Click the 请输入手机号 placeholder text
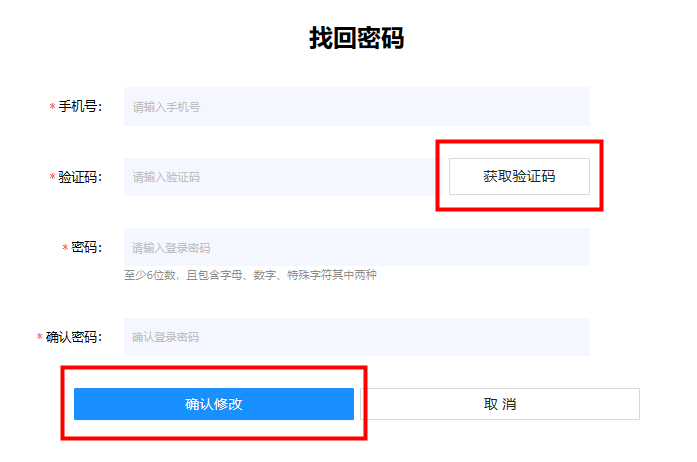The image size is (697, 462). 166,107
